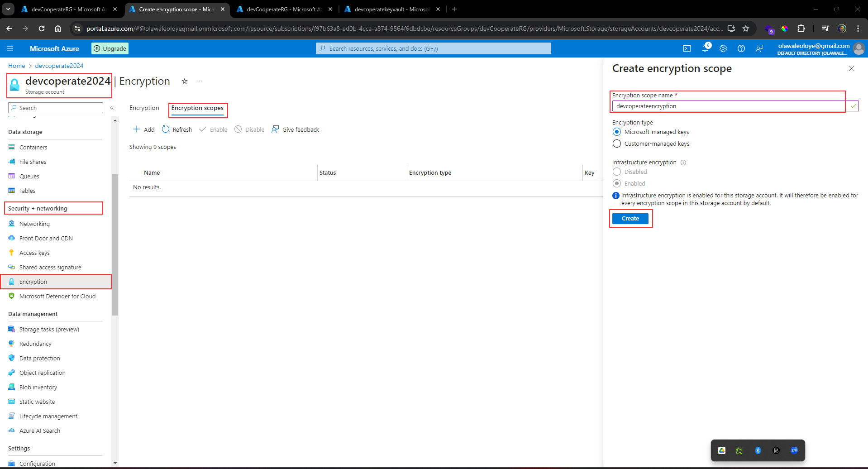The width and height of the screenshot is (868, 469).
Task: Open the ellipsis menu beside the page title
Action: tap(199, 81)
